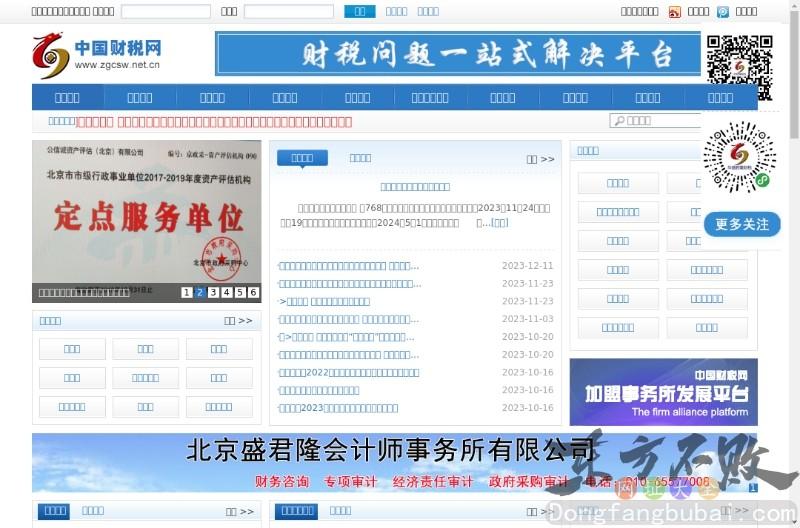This screenshot has height=528, width=800.
Task: Open the news item dated 2023-11-03
Action: point(348,319)
